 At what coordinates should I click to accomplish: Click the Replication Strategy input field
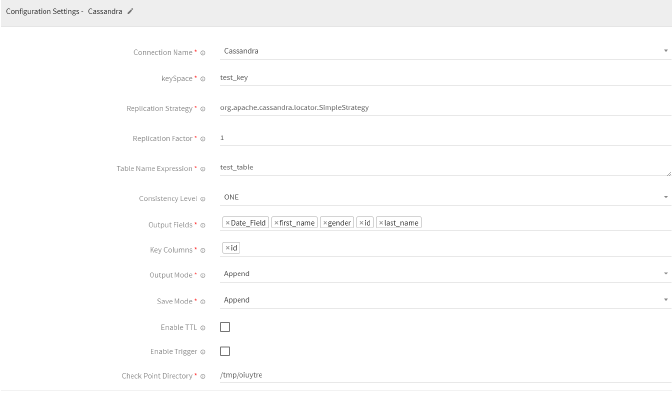[445, 108]
